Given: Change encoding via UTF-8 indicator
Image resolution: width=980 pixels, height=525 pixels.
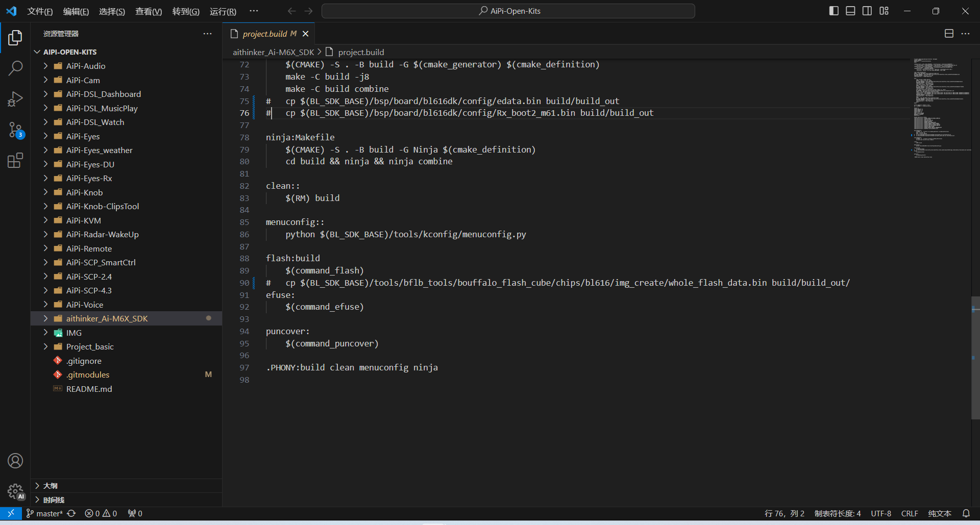Looking at the screenshot, I should 881,513.
